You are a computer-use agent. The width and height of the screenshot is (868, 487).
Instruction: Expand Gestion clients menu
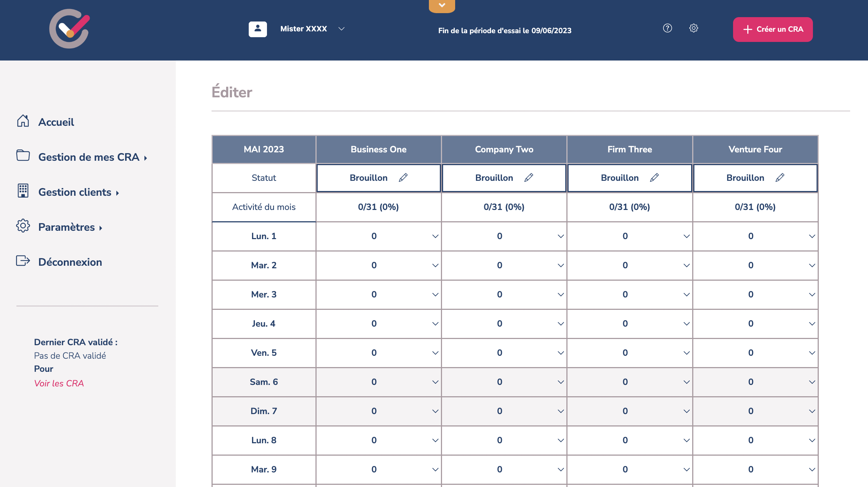[x=75, y=192]
